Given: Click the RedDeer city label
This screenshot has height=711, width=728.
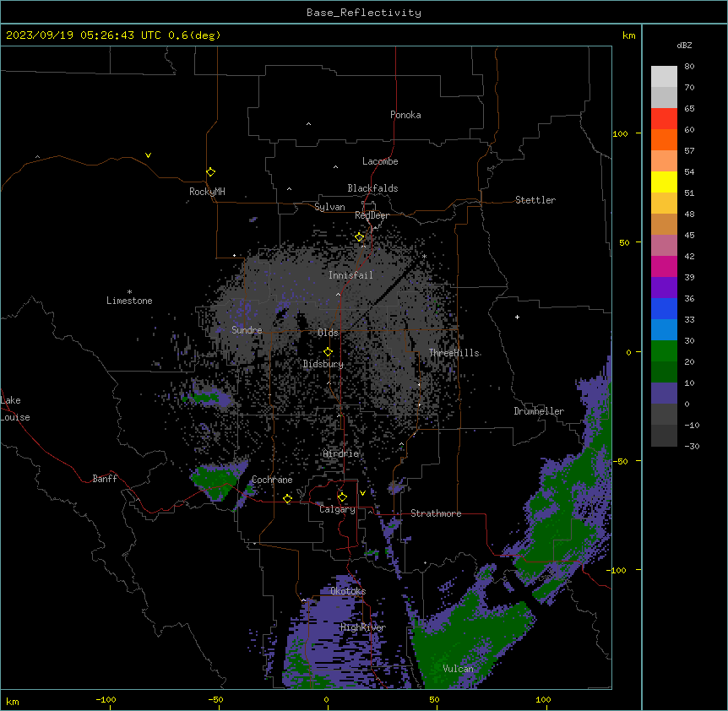Looking at the screenshot, I should tap(372, 215).
